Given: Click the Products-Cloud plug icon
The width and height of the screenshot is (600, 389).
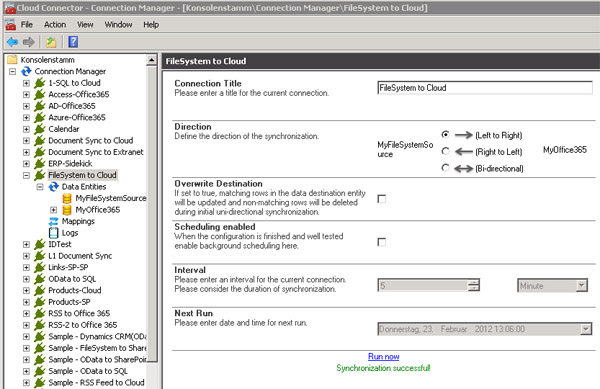Looking at the screenshot, I should pyautogui.click(x=40, y=291).
